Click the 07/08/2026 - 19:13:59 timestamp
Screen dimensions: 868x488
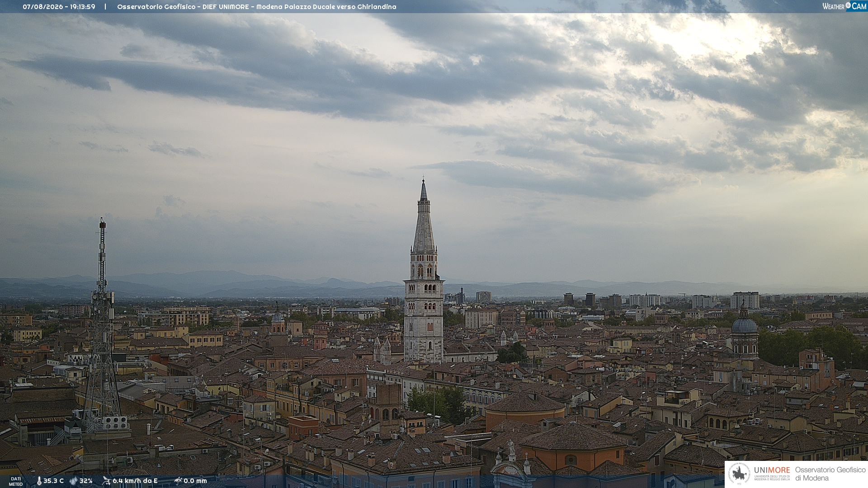pos(59,7)
